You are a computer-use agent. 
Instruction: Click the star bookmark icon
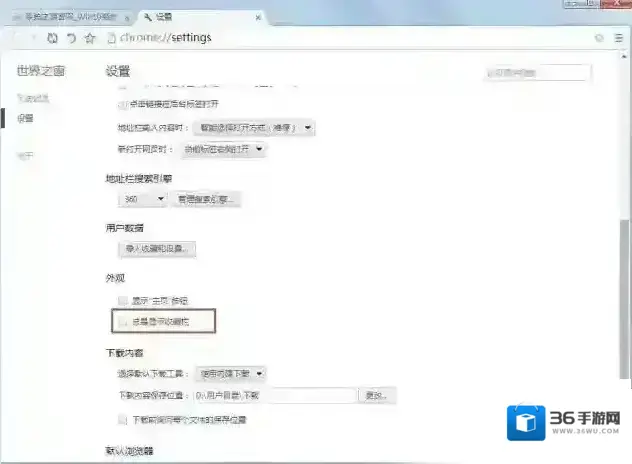(89, 38)
